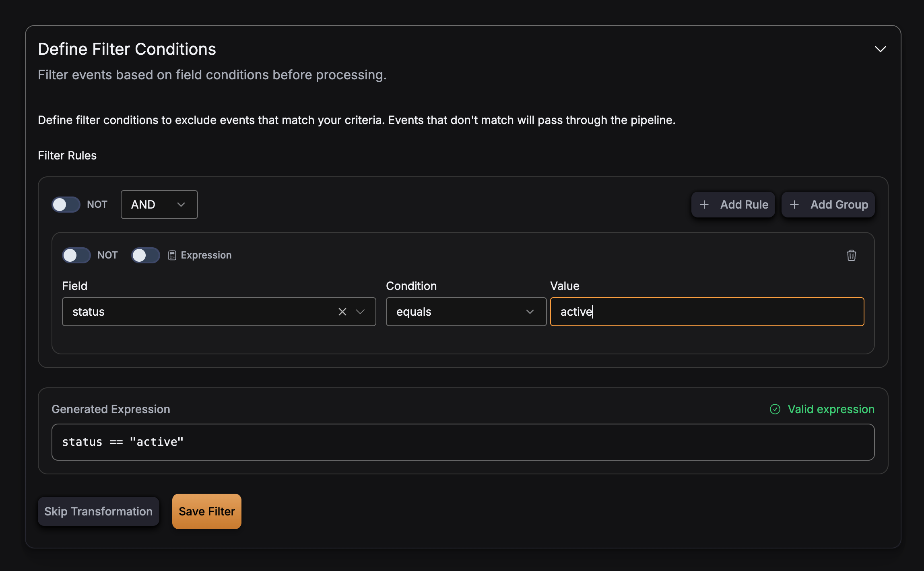
Task: Click the plus icon on Add Group
Action: [794, 205]
